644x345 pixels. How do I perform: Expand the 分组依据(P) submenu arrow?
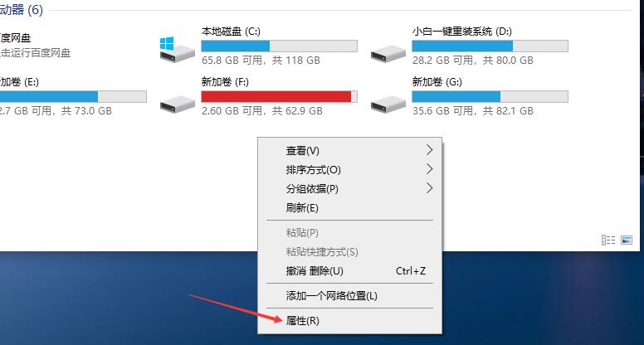point(429,188)
